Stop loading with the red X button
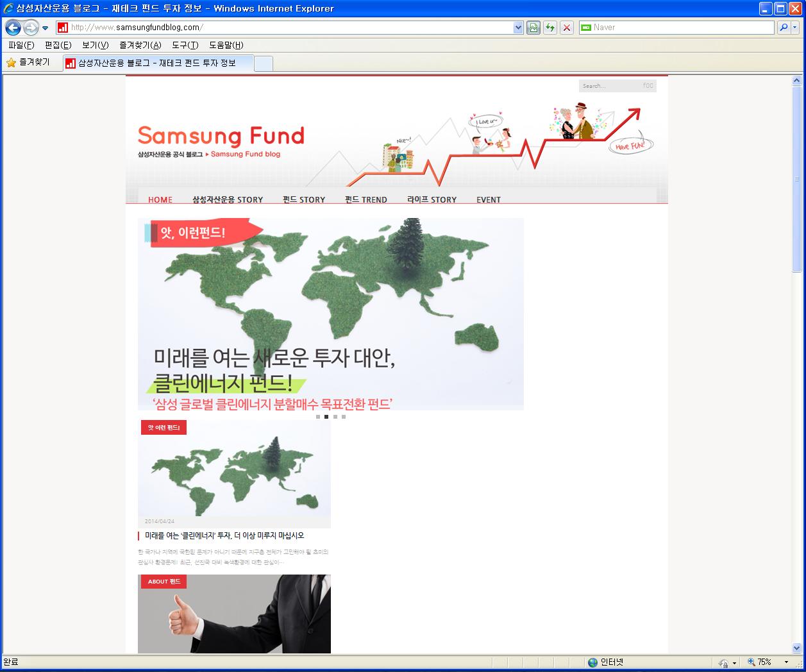The image size is (806, 672). 567,28
